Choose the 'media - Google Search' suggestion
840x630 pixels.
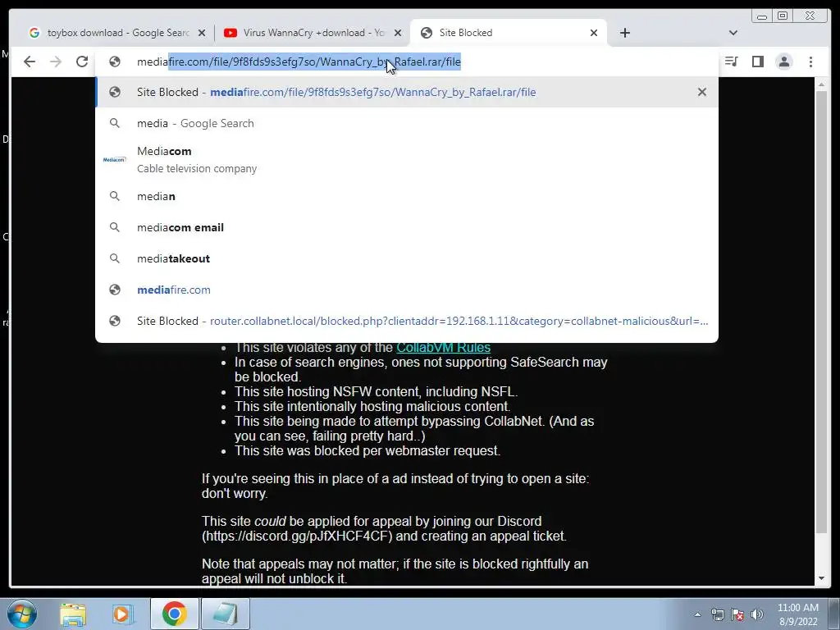pos(407,123)
